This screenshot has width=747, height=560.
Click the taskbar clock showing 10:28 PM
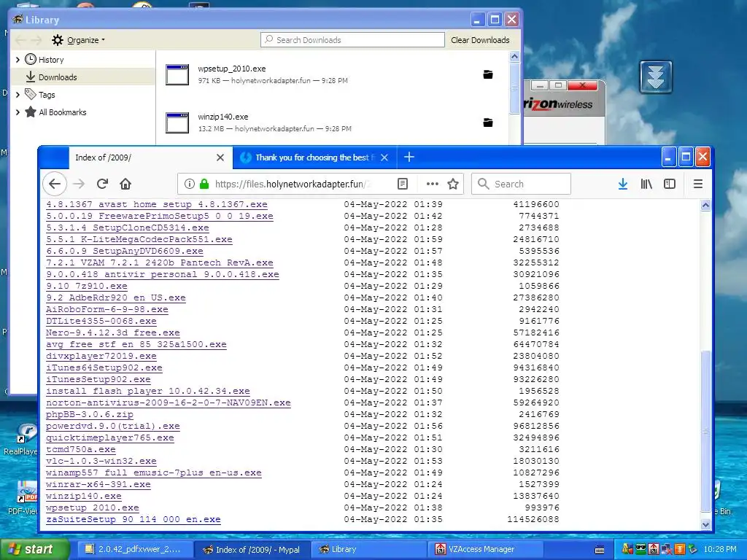pos(720,549)
